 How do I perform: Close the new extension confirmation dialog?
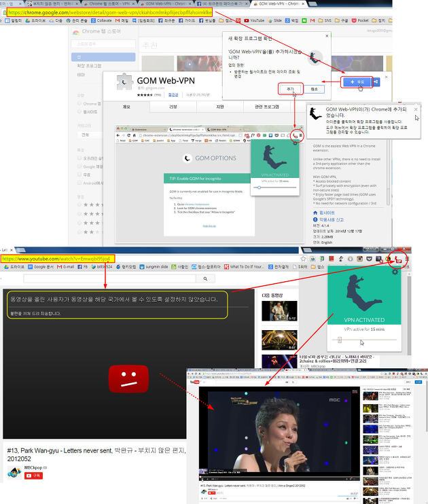(327, 36)
